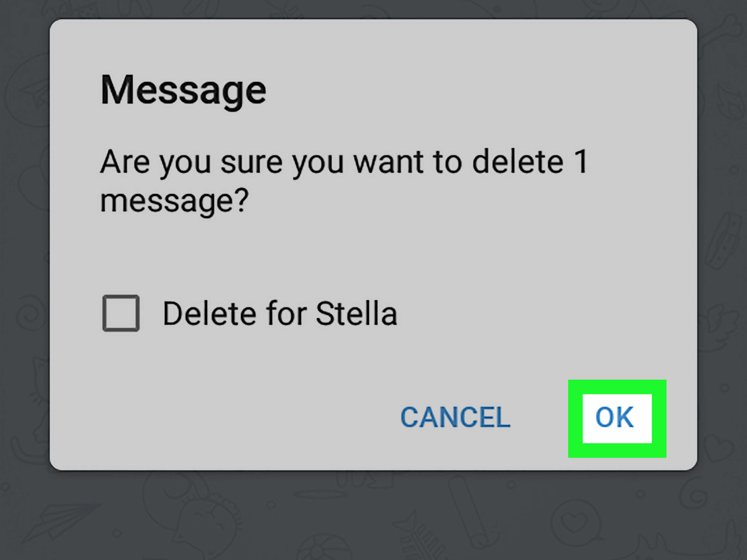The width and height of the screenshot is (747, 560).
Task: Dismiss the dialog using CANCEL
Action: [455, 417]
